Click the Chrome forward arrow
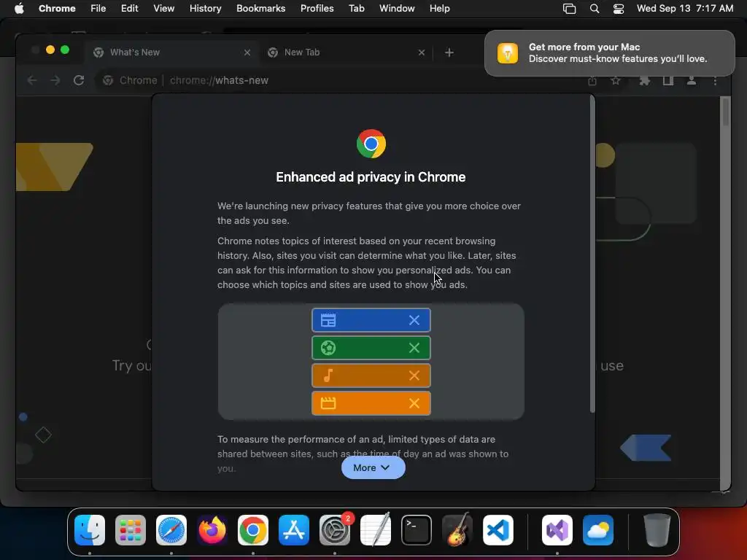The image size is (747, 560). (55, 80)
